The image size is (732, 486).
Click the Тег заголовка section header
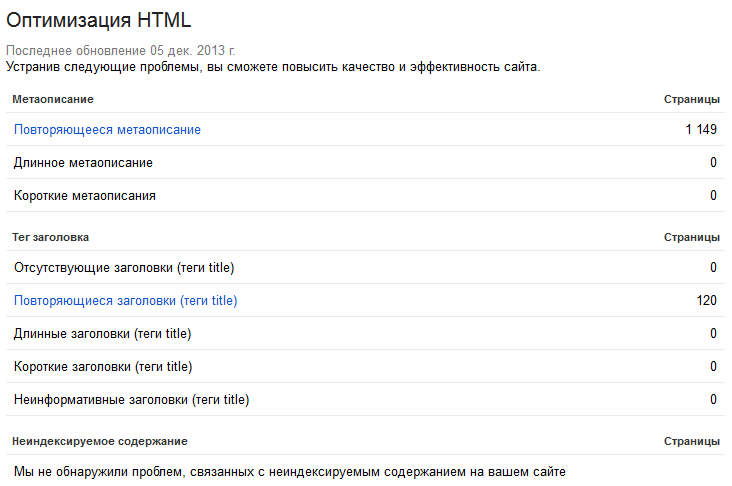pyautogui.click(x=50, y=237)
